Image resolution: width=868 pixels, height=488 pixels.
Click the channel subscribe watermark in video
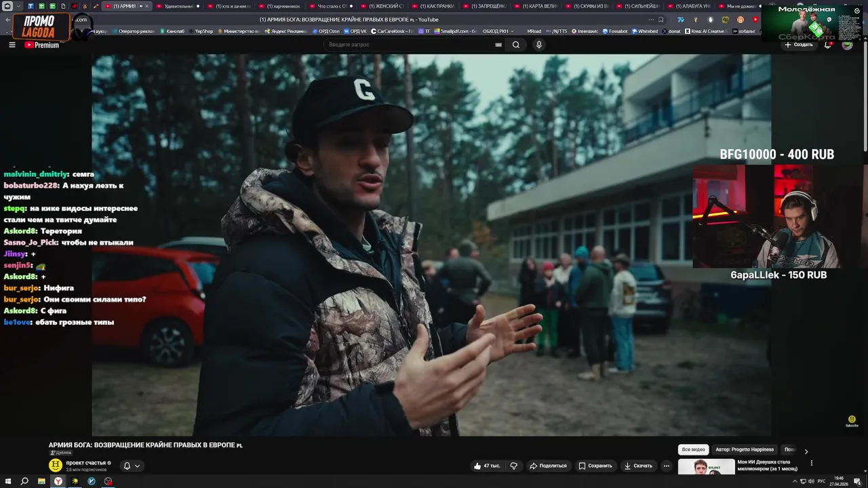852,421
